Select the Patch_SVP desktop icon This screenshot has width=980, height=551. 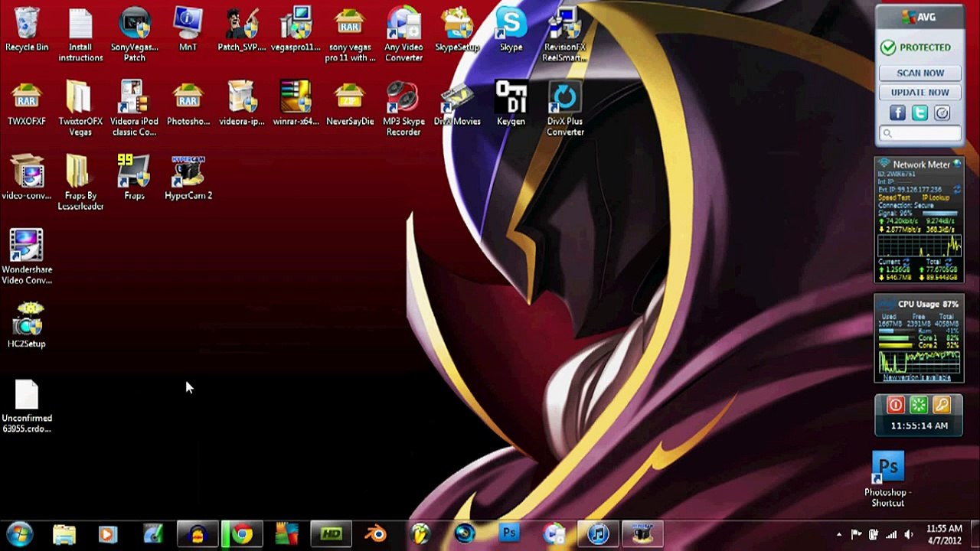242,31
